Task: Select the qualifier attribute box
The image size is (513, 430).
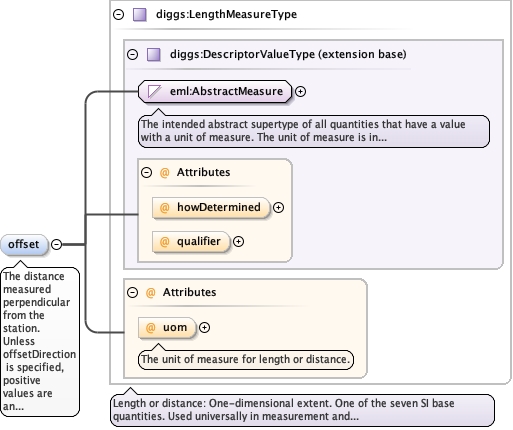Action: [191, 242]
